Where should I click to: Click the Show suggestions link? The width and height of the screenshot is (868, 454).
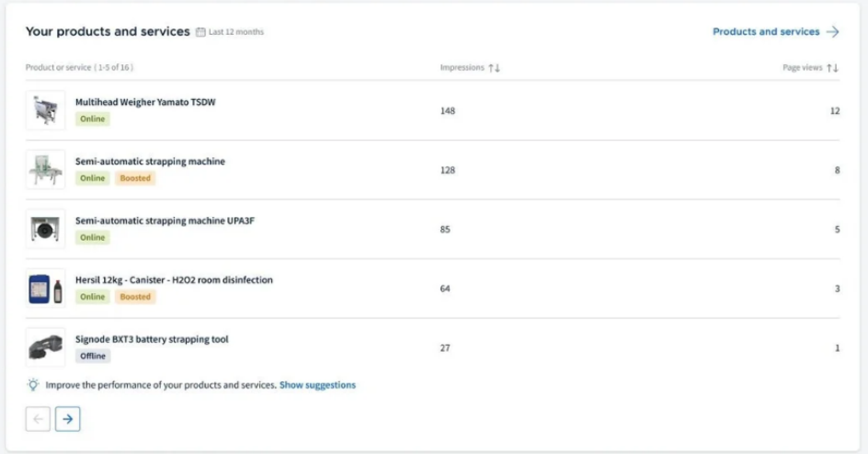[317, 385]
